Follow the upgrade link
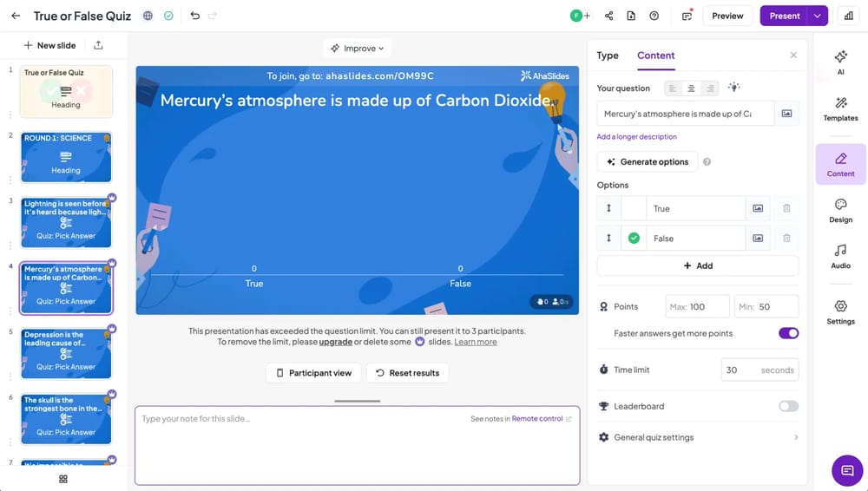Viewport: 868px width, 491px height. coord(335,342)
